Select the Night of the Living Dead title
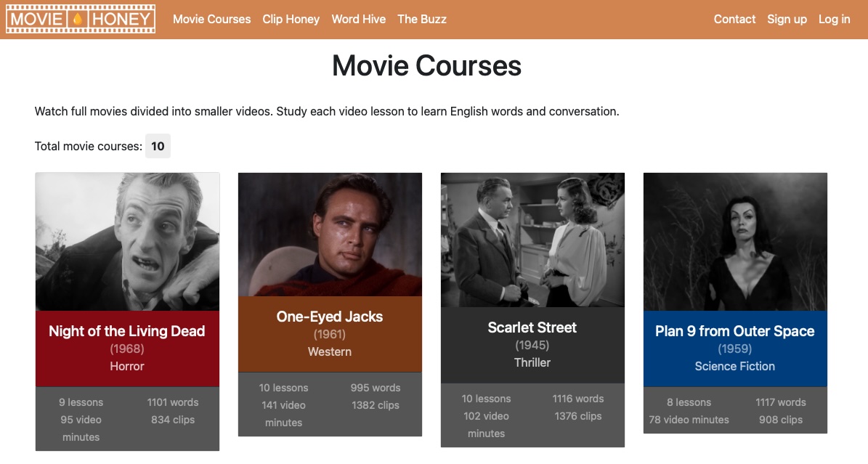Viewport: 868px width, 464px height. pyautogui.click(x=126, y=330)
